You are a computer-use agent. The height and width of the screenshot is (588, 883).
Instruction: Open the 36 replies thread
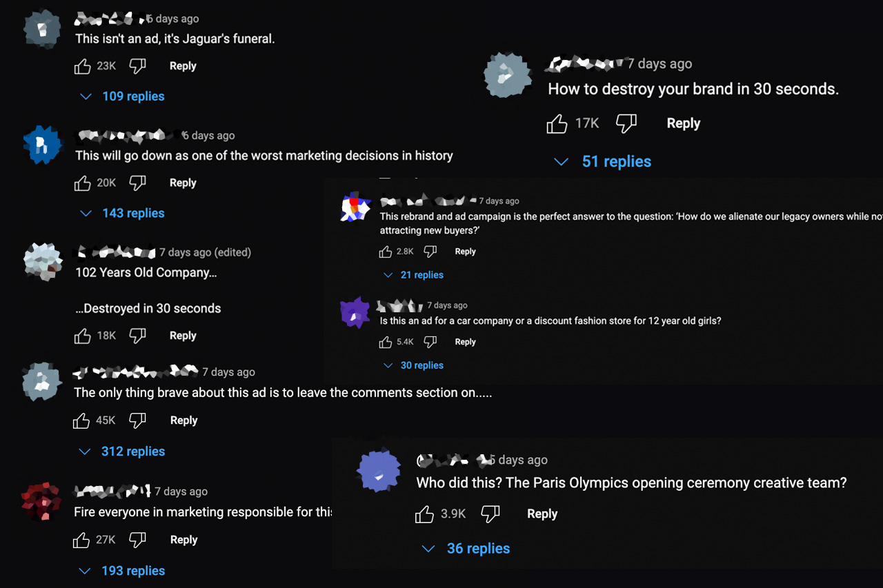point(468,549)
